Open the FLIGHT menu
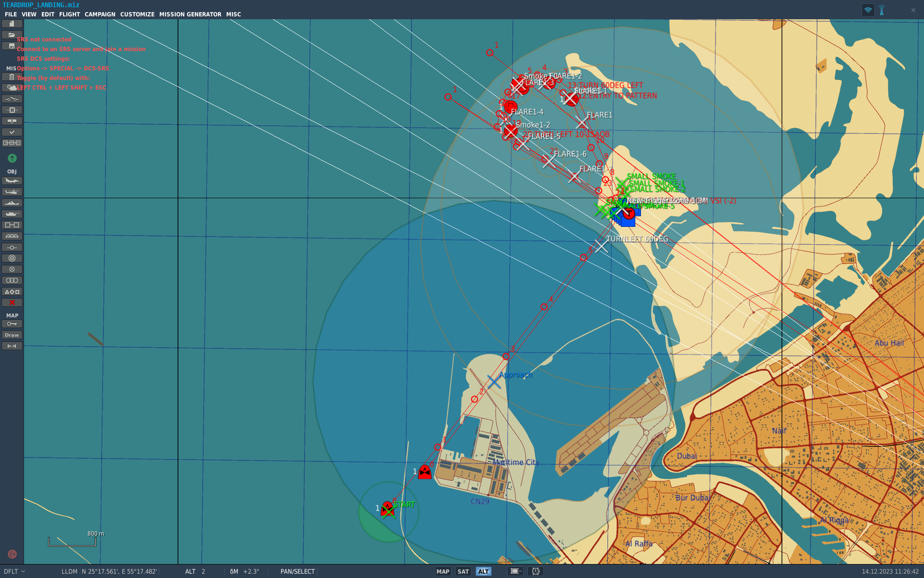The width and height of the screenshot is (924, 578). (69, 14)
